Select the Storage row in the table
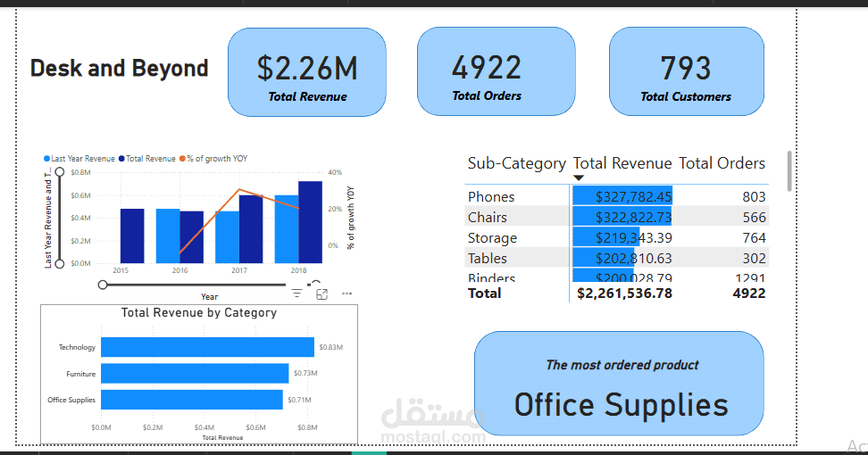Viewport: 868px width, 455px height. click(617, 237)
